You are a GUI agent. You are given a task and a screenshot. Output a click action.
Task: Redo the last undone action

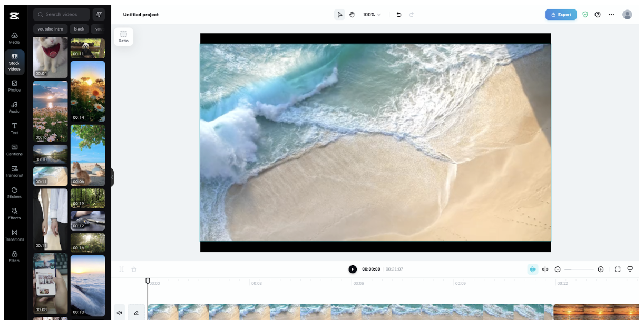(x=412, y=15)
